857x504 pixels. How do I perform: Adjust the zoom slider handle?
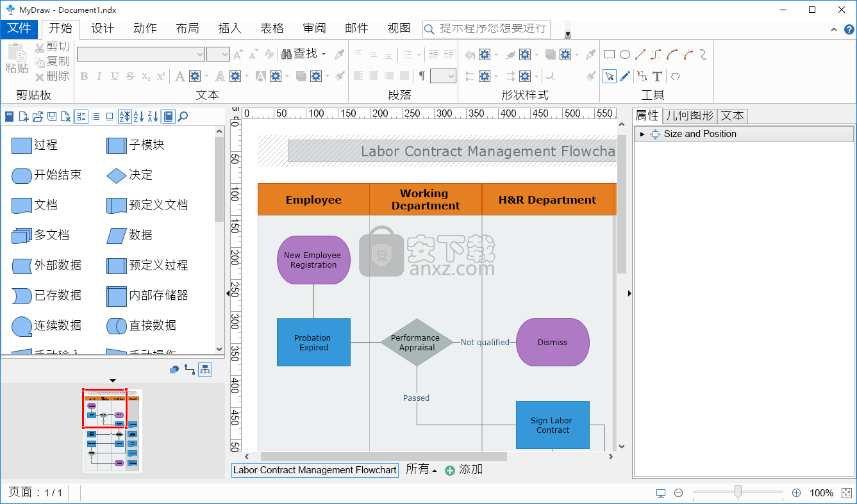[738, 492]
